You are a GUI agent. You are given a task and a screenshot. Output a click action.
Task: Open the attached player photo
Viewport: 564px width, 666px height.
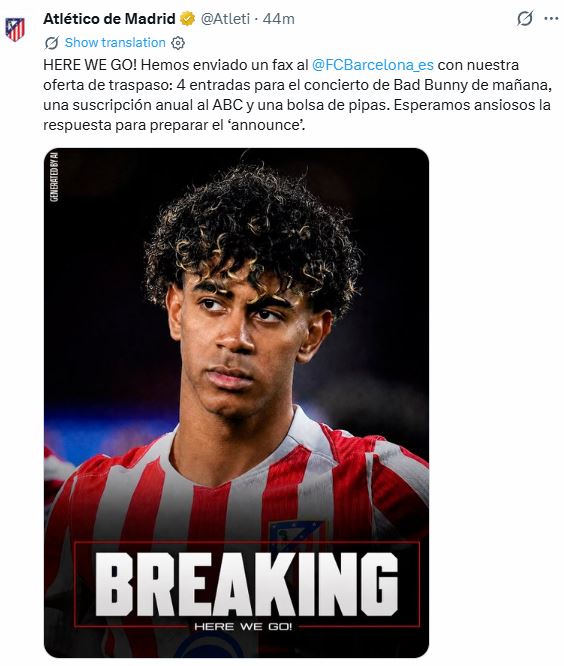pyautogui.click(x=237, y=402)
